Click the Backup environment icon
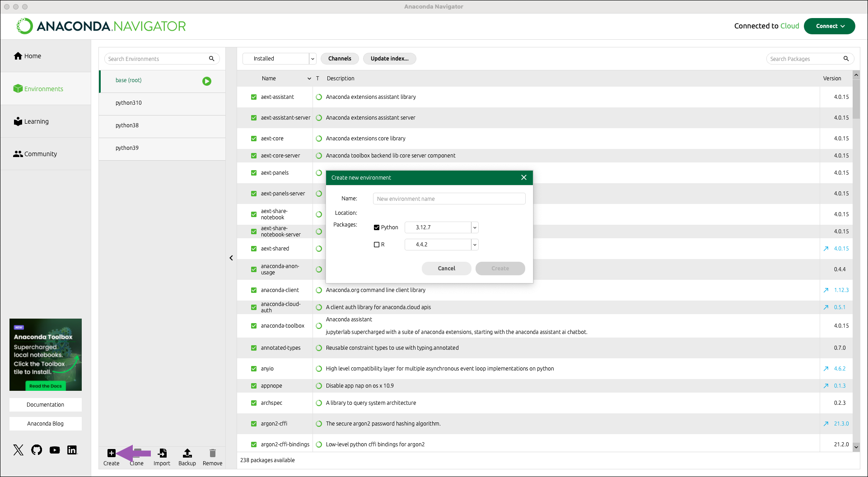The width and height of the screenshot is (868, 477). (187, 453)
